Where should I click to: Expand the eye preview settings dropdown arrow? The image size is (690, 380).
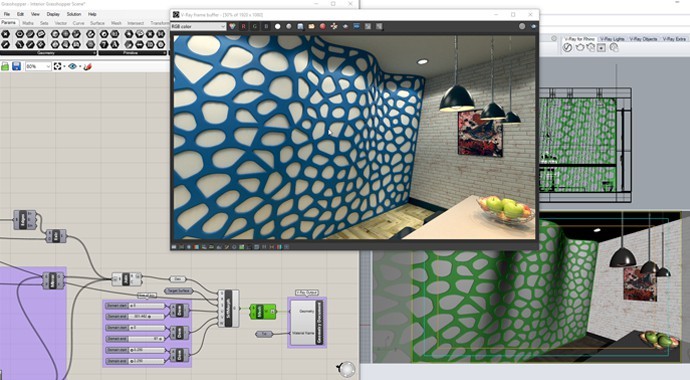[80, 66]
